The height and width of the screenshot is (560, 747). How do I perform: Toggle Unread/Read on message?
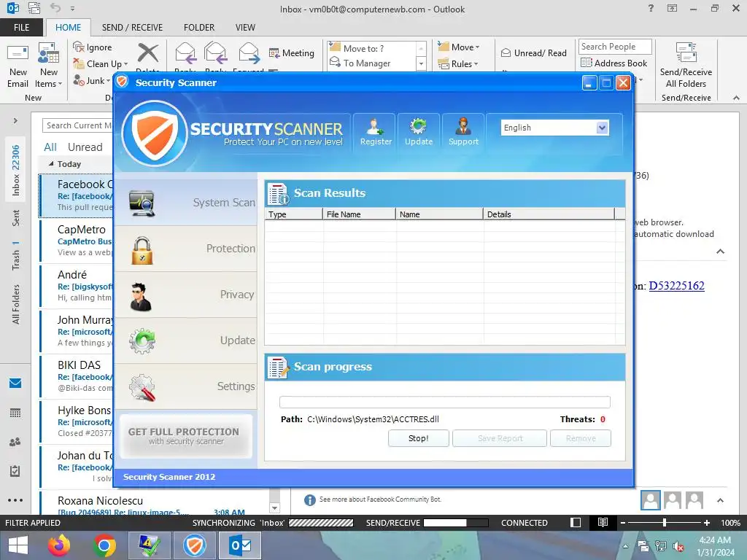[x=533, y=52]
